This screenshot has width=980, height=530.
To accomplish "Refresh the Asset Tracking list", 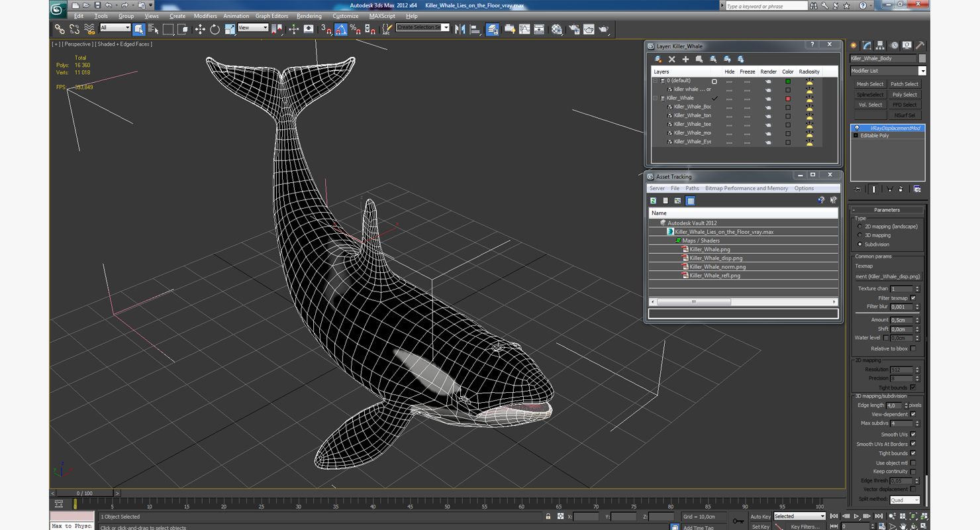I will (653, 200).
